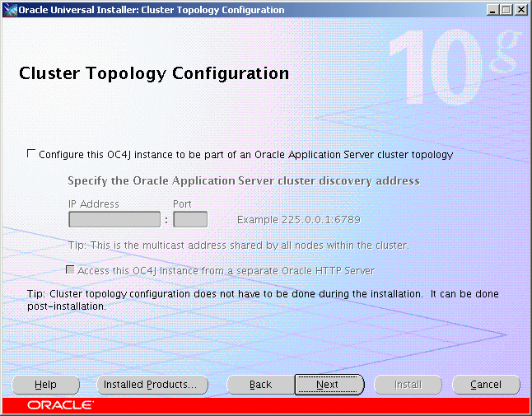Screen dimensions: 532x416
Task: Click the ORACLE logo in red footer
Action: point(60,405)
